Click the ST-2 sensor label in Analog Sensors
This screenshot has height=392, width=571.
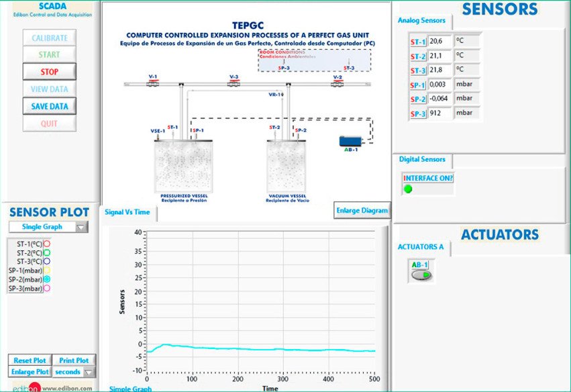tap(418, 56)
